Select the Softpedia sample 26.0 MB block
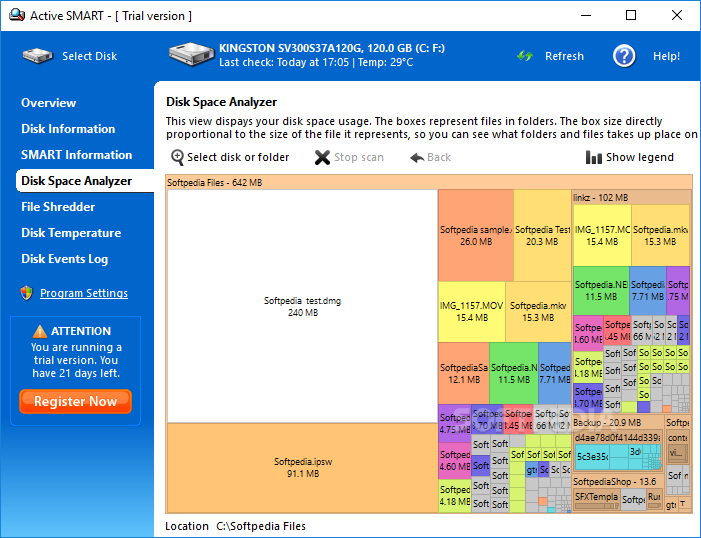This screenshot has width=701, height=538. [x=476, y=235]
